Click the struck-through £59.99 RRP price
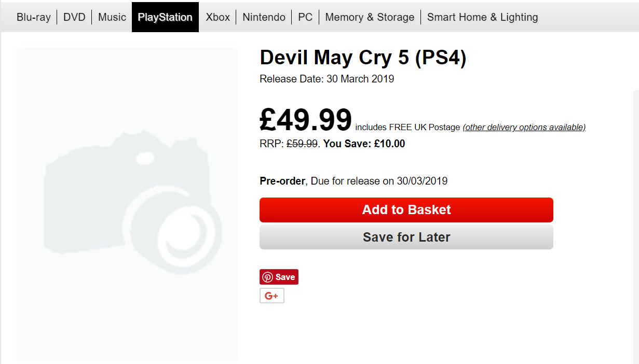The image size is (639, 364). point(302,144)
